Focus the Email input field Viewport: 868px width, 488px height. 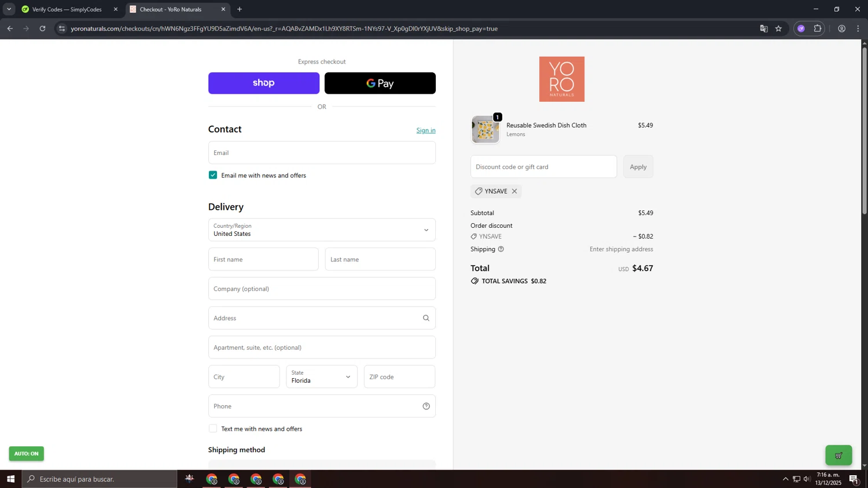point(322,153)
